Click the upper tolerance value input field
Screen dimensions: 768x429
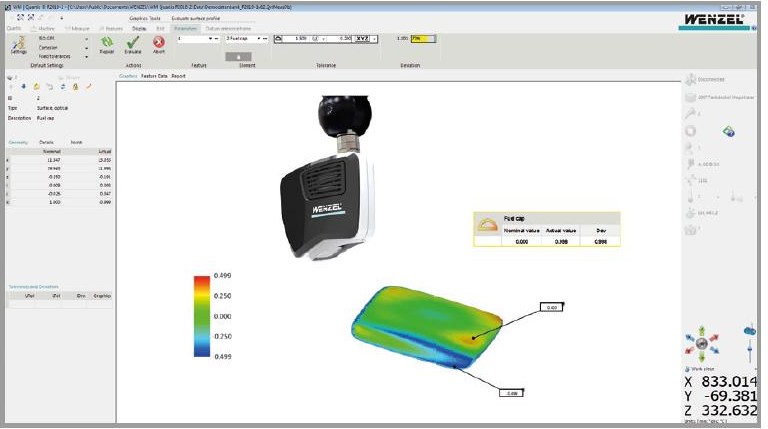click(296, 39)
